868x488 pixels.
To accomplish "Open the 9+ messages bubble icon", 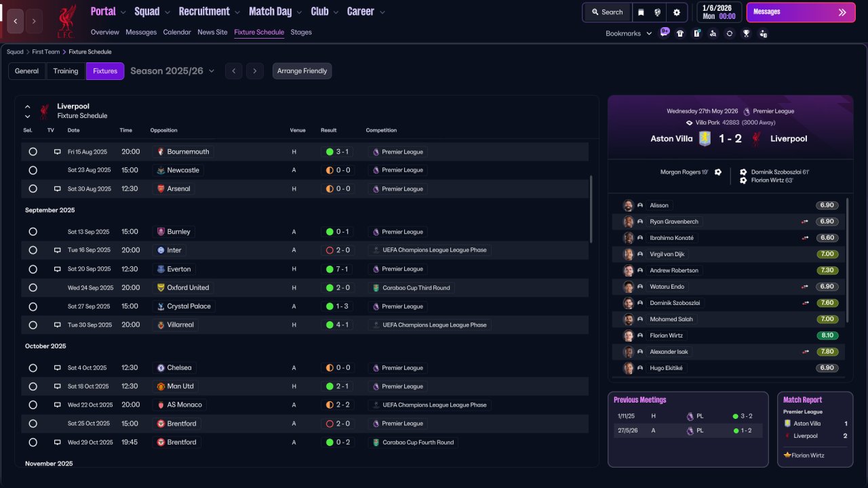I will pyautogui.click(x=665, y=33).
